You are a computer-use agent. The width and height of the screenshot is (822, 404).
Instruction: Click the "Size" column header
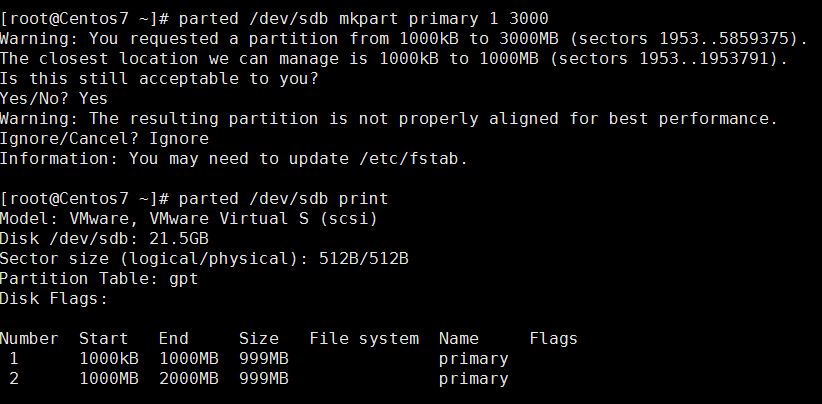tap(258, 339)
